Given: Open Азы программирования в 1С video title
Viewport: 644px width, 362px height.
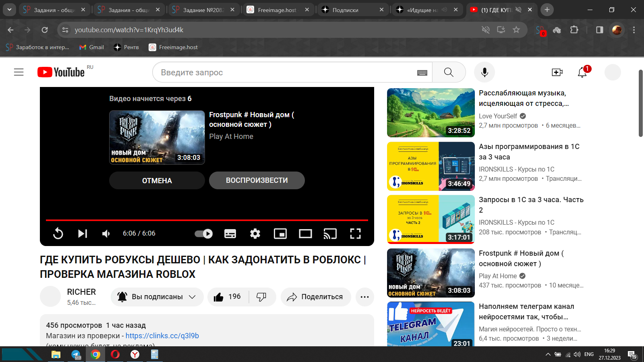Looking at the screenshot, I should pos(529,152).
